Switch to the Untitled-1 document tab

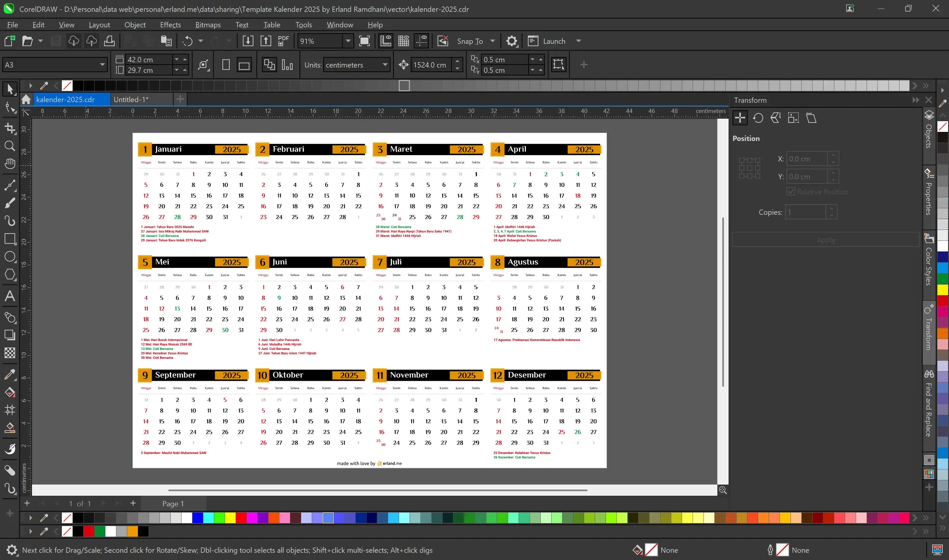coord(131,99)
